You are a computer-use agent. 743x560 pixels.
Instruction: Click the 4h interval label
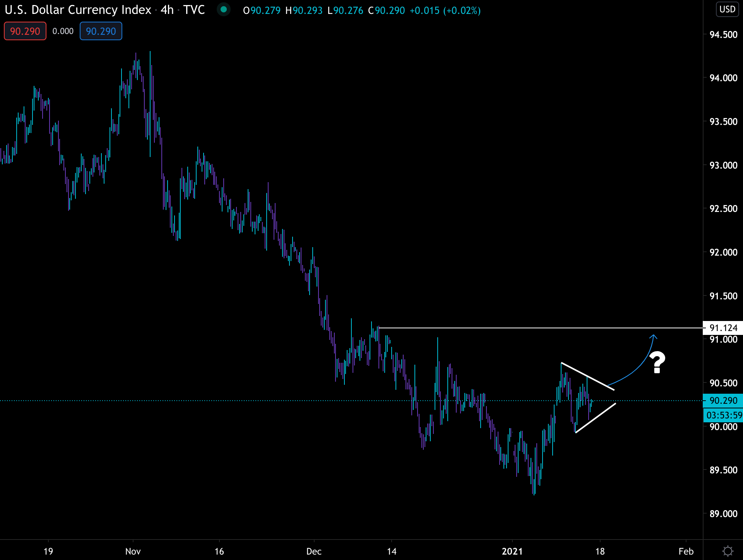[x=167, y=10]
